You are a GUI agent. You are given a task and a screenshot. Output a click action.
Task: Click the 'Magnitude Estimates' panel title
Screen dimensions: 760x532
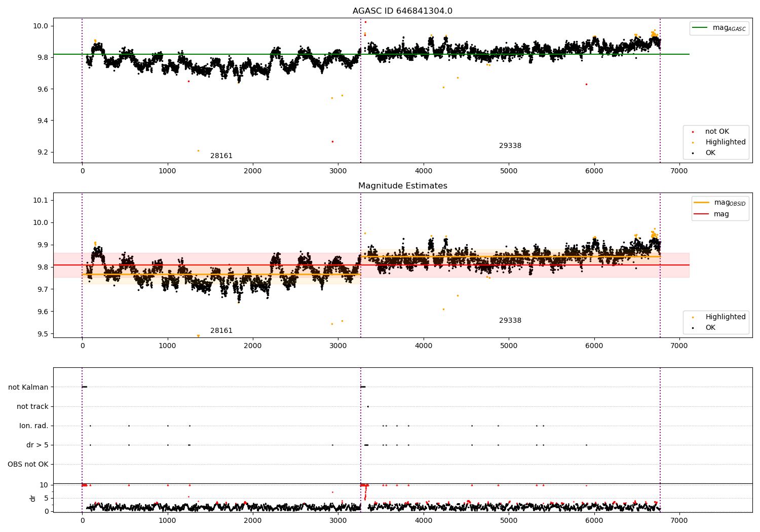point(402,186)
